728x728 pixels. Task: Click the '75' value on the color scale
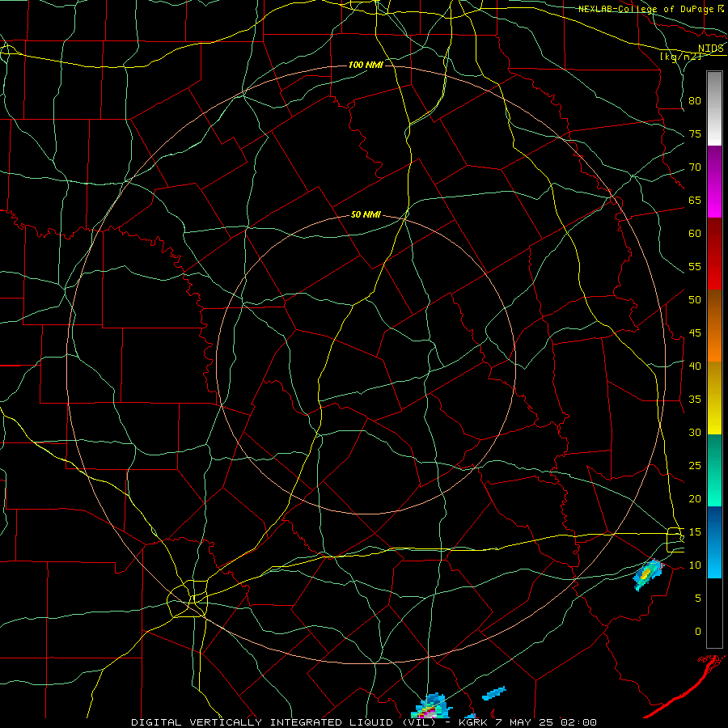point(695,133)
